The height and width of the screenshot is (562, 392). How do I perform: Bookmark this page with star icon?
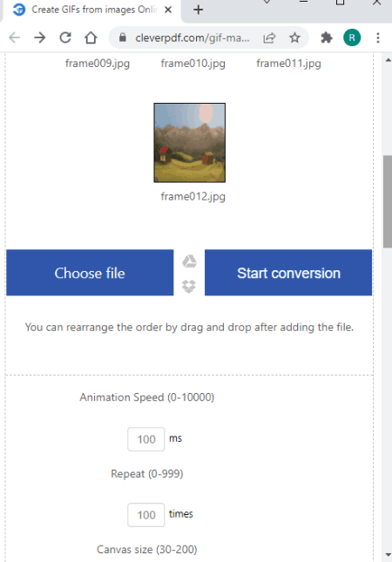(294, 37)
